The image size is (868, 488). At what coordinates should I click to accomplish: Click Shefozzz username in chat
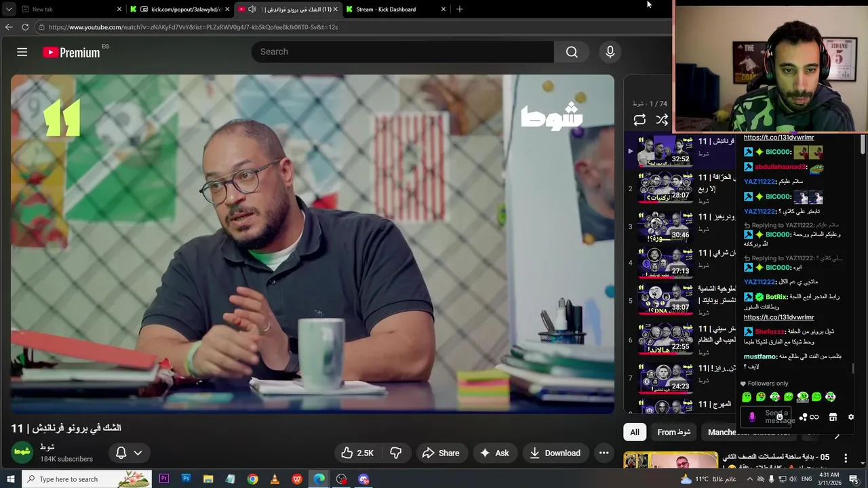click(x=770, y=332)
